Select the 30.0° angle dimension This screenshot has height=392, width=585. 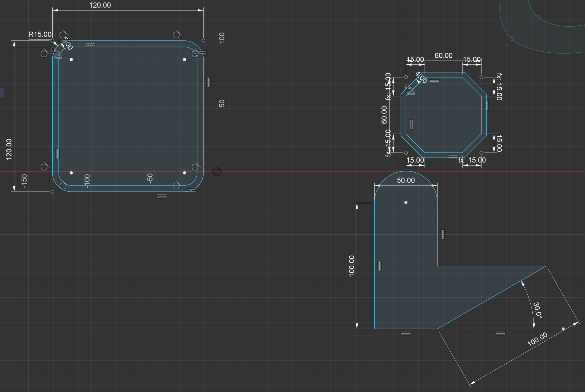538,310
